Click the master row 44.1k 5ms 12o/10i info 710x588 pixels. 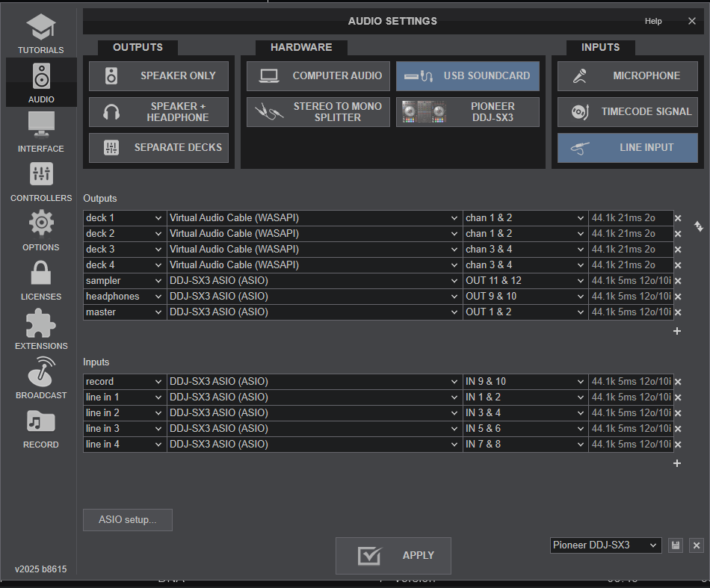coord(632,312)
